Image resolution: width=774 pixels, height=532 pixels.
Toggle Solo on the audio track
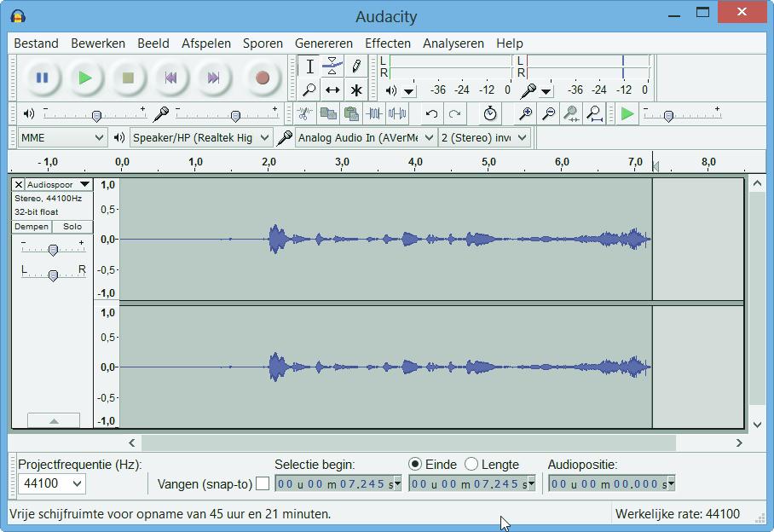(72, 227)
